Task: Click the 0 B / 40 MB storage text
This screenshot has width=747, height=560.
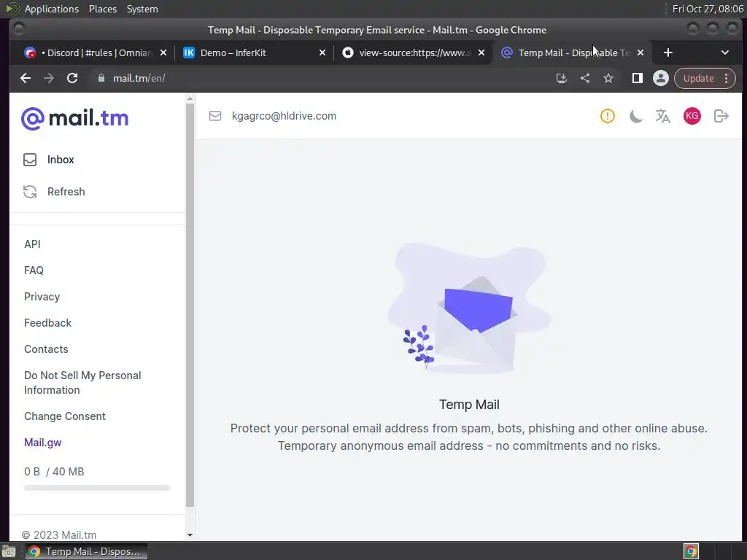Action: [x=54, y=472]
